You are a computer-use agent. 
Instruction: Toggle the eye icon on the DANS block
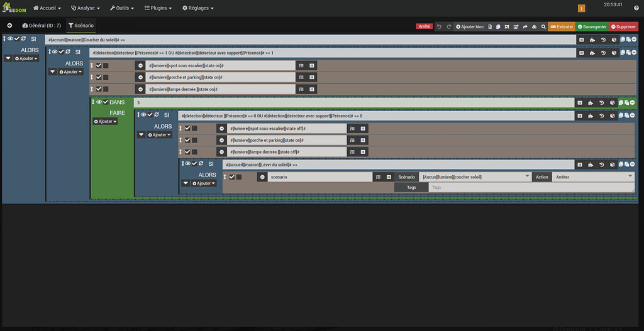pyautogui.click(x=99, y=102)
